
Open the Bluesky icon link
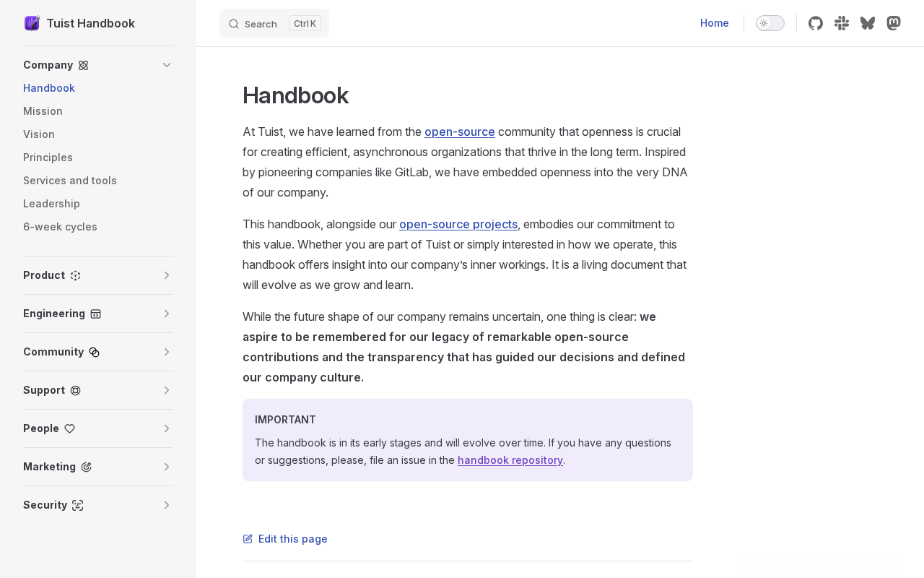click(868, 23)
